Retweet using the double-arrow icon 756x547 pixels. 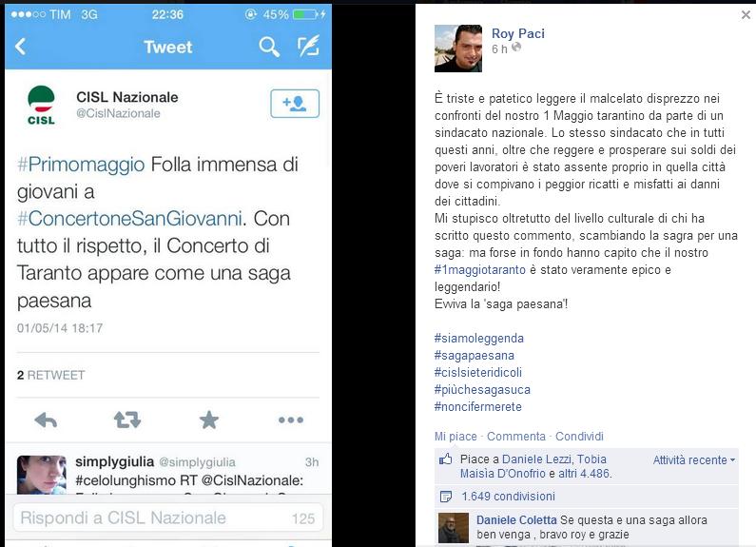pos(127,420)
